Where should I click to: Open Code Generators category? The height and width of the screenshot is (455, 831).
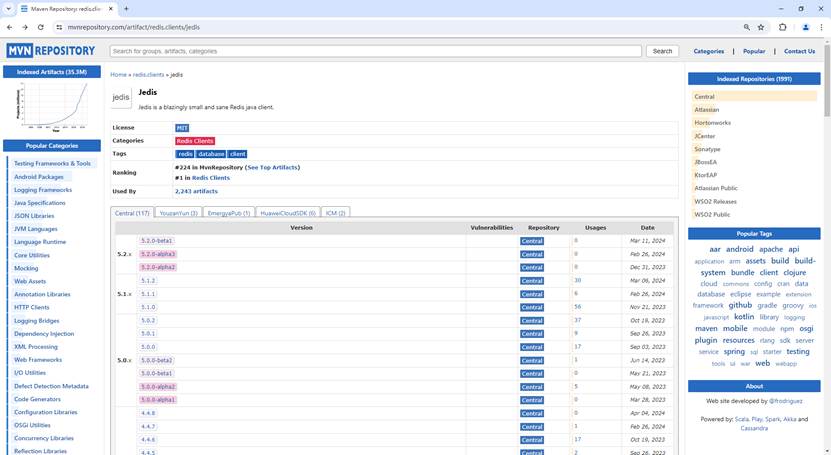(x=37, y=399)
